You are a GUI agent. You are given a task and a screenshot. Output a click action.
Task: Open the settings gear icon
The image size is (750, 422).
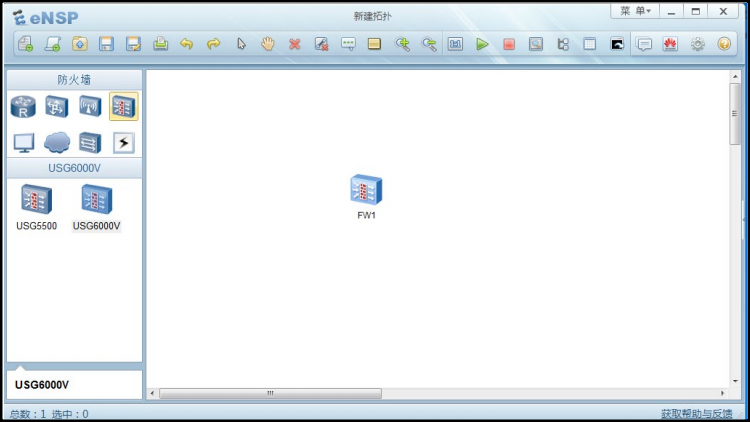pyautogui.click(x=697, y=44)
